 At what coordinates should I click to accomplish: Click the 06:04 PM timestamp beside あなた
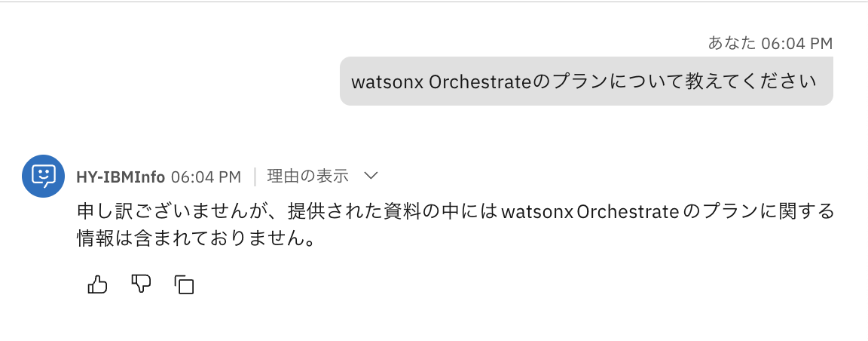coord(796,43)
